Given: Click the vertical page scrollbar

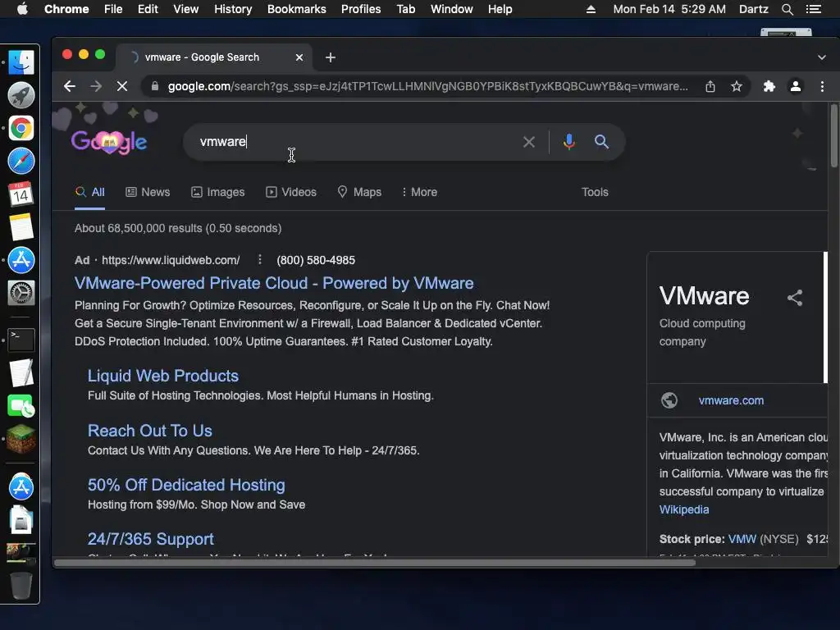Looking at the screenshot, I should [x=833, y=135].
